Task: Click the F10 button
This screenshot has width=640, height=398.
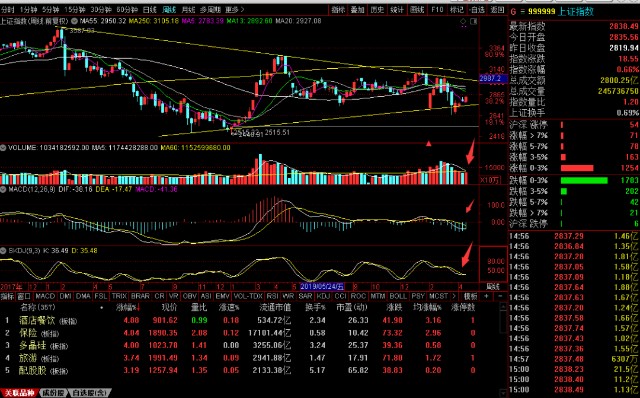Action: click(x=437, y=9)
